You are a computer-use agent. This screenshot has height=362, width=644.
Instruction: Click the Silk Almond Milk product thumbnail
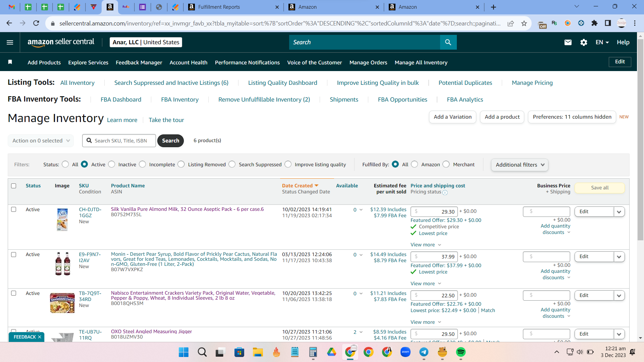click(62, 220)
